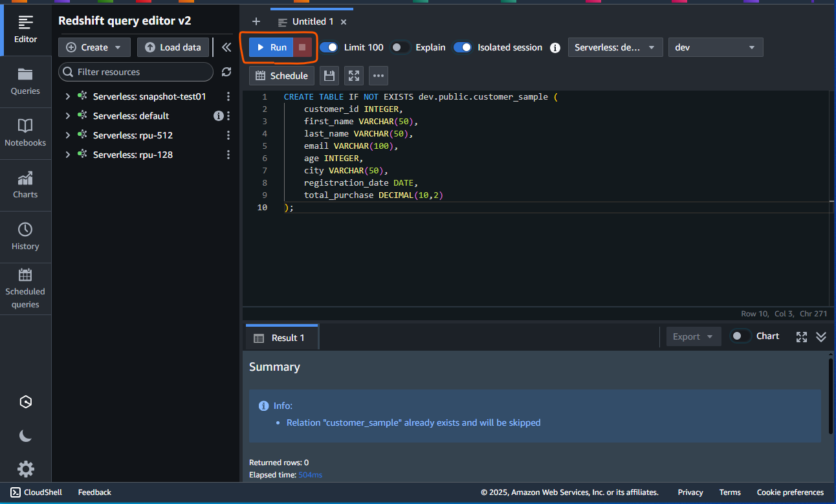This screenshot has height=504, width=836.
Task: Click the Returned rows: 0 text
Action: point(279,463)
